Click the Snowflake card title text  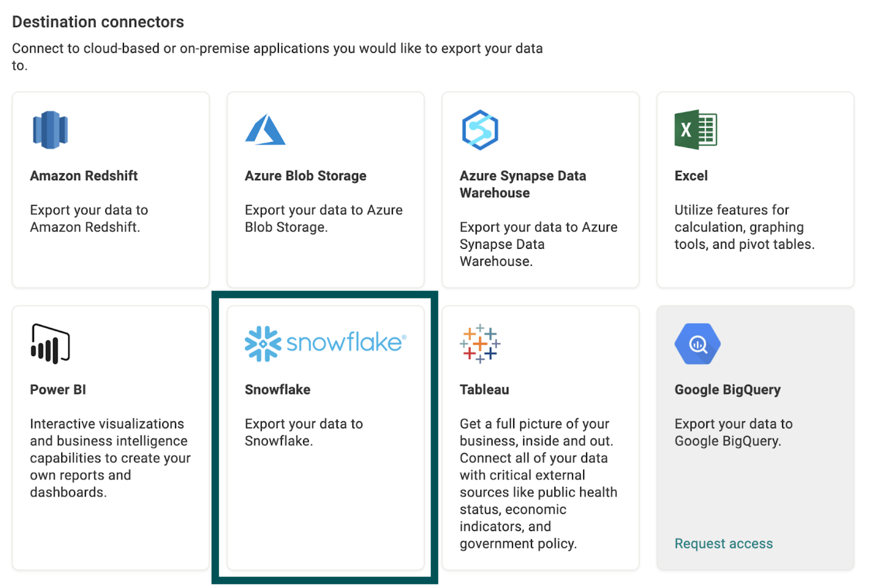click(x=277, y=389)
